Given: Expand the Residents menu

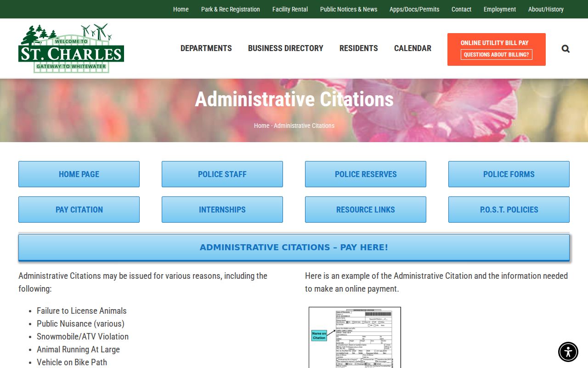Looking at the screenshot, I should [x=359, y=48].
